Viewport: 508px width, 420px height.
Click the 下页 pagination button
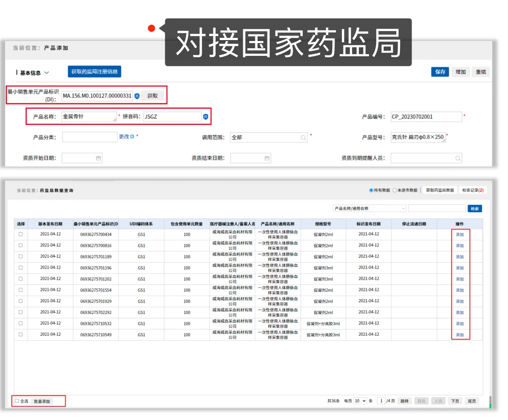click(x=455, y=401)
